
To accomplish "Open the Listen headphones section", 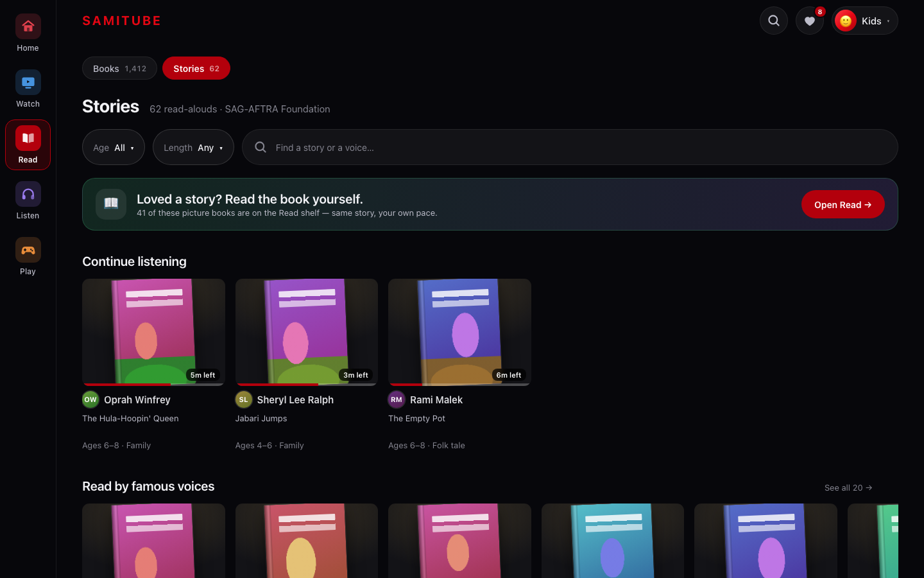I will pos(28,201).
